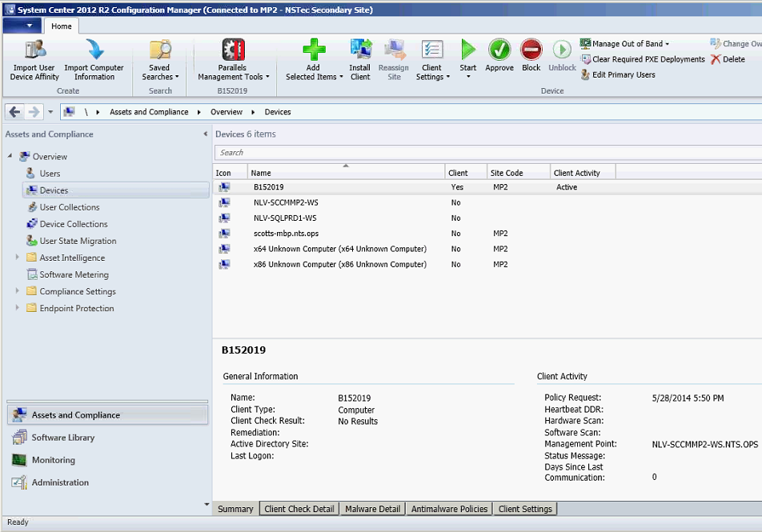Screen dimensions: 762x532
Task: Expand the Asset Intelligence folder
Action: [x=17, y=257]
